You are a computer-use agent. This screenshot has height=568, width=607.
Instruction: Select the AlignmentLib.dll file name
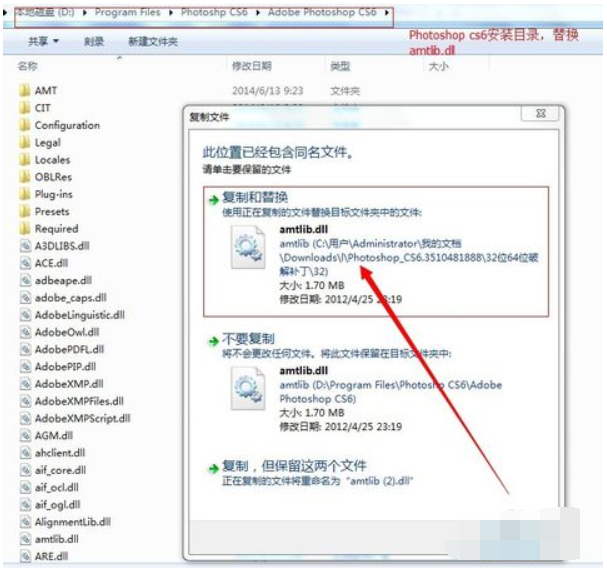click(x=73, y=522)
